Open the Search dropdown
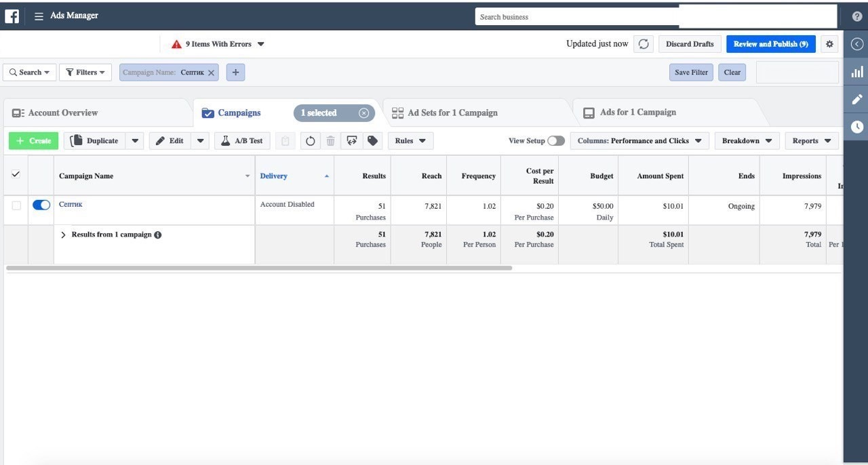Screen dimensions: 868x465 29,73
